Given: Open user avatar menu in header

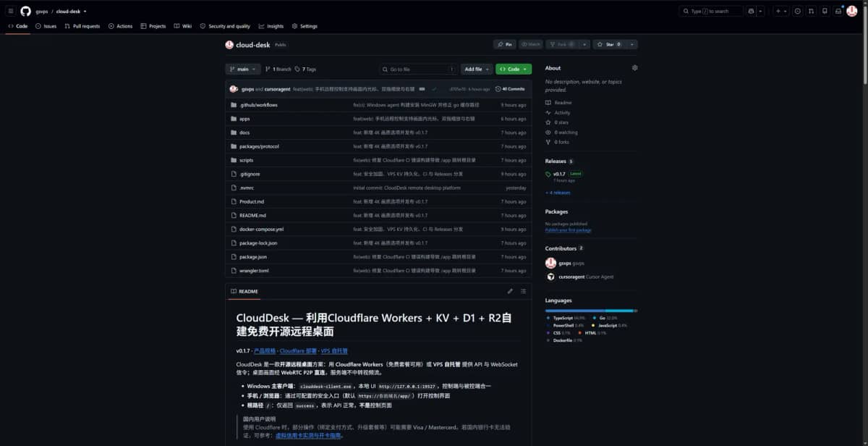Looking at the screenshot, I should click(852, 12).
